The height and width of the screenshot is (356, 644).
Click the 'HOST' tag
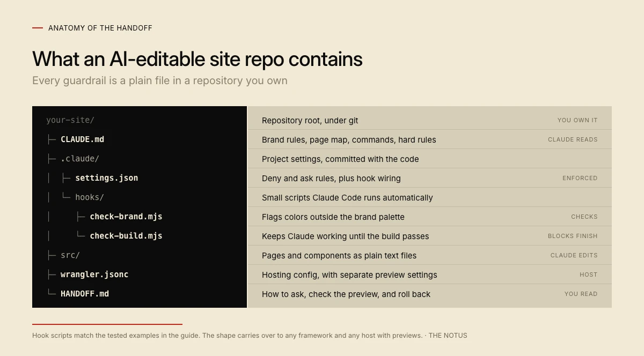pyautogui.click(x=589, y=275)
